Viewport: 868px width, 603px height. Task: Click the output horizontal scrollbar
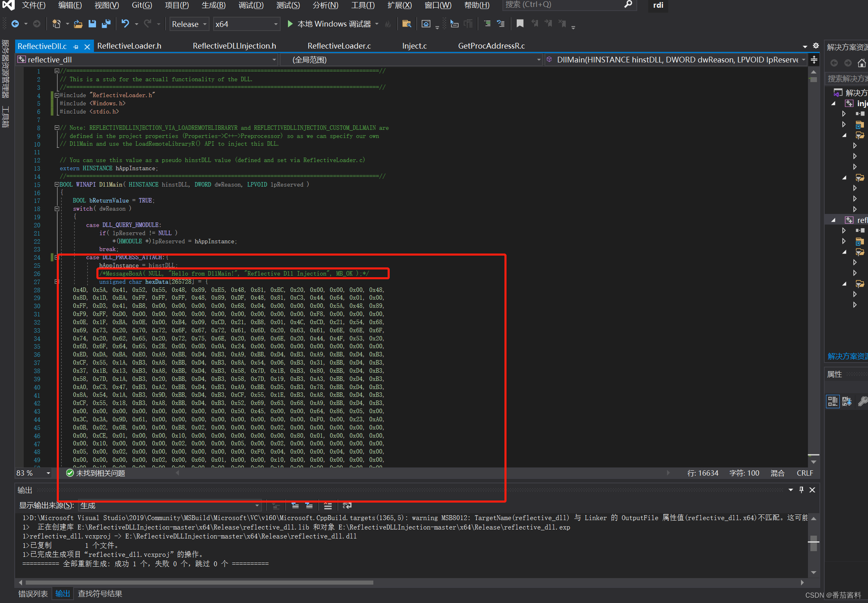199,582
